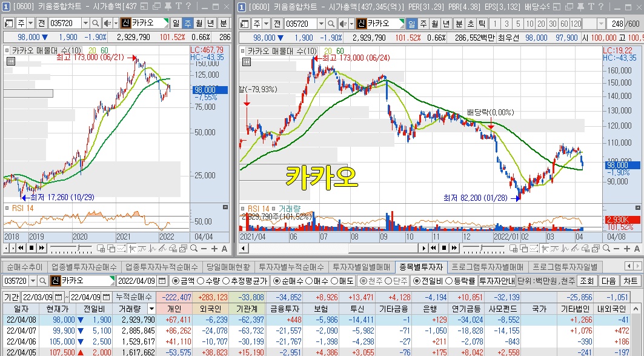Open the 주 type dropdown arrow in right chart
Image resolution: width=644 pixels, height=356 pixels.
[266, 24]
